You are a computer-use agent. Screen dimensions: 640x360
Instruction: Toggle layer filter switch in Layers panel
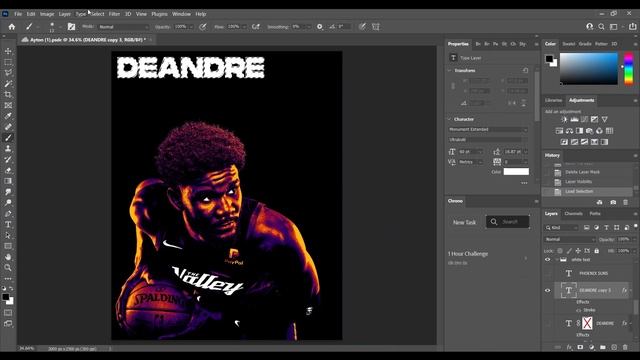pyautogui.click(x=636, y=226)
